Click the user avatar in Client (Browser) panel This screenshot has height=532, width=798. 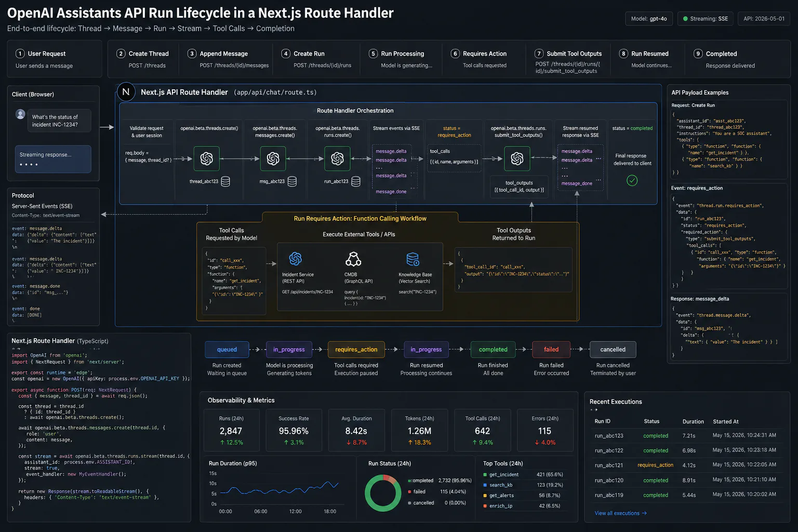[x=20, y=114]
